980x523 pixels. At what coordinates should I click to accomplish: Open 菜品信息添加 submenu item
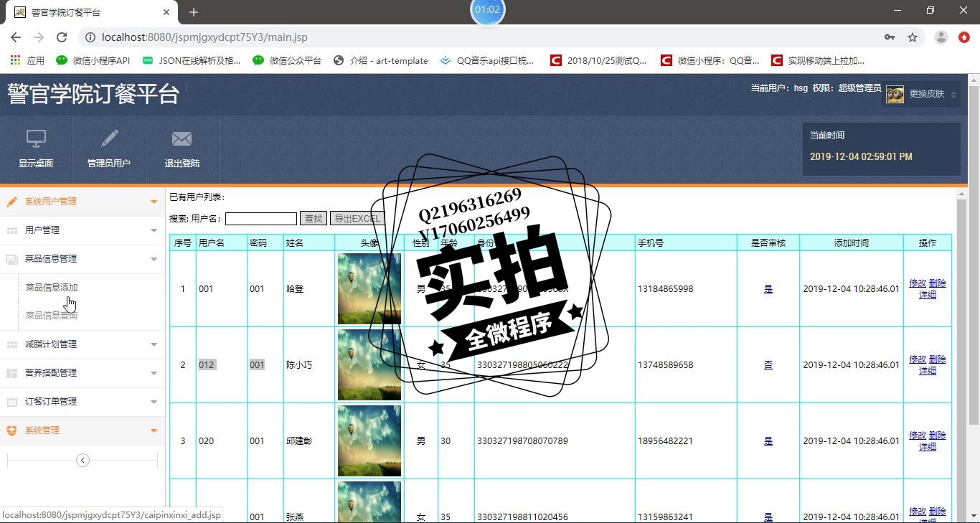[52, 288]
